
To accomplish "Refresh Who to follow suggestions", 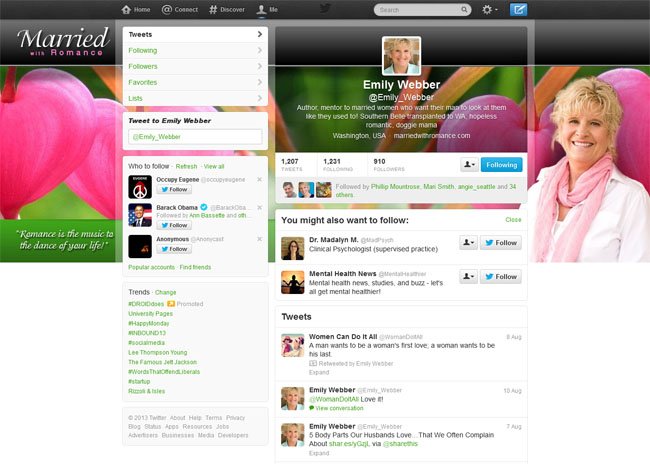I will [186, 166].
